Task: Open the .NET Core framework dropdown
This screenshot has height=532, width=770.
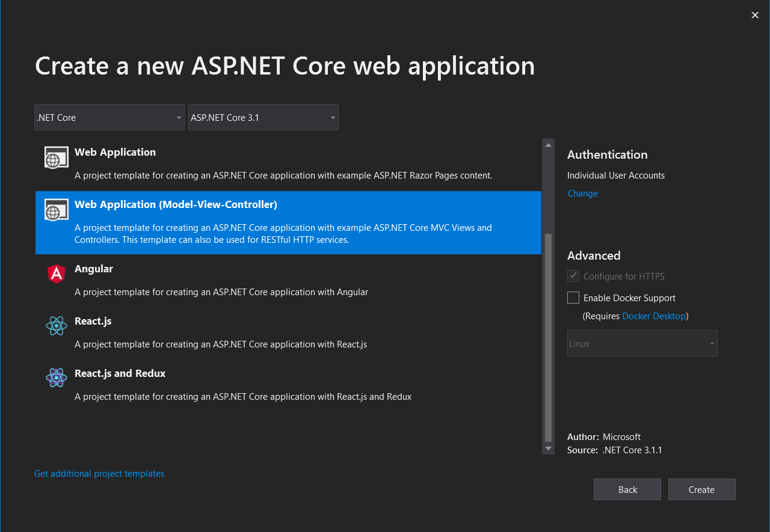Action: point(109,117)
